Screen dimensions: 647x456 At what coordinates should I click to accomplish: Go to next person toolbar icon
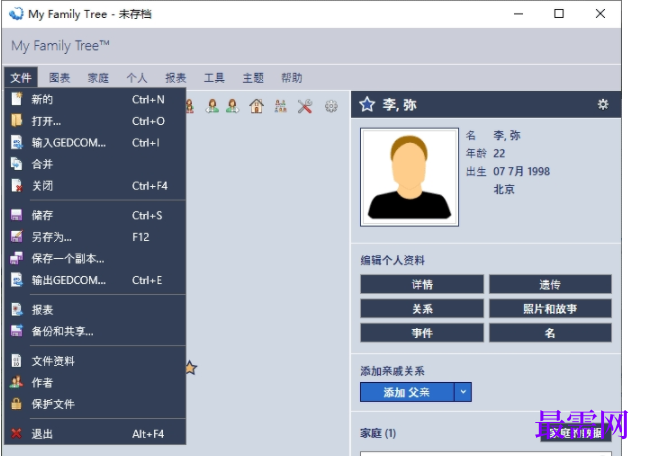point(232,106)
